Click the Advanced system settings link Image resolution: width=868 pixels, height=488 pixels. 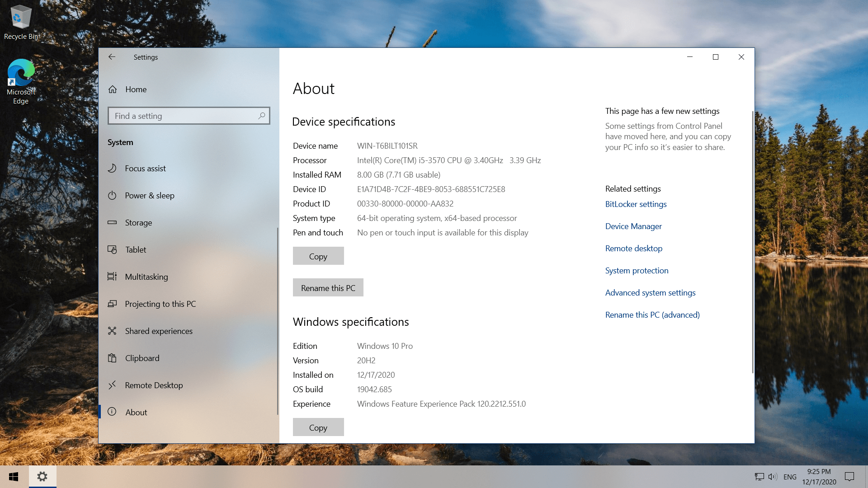coord(650,292)
